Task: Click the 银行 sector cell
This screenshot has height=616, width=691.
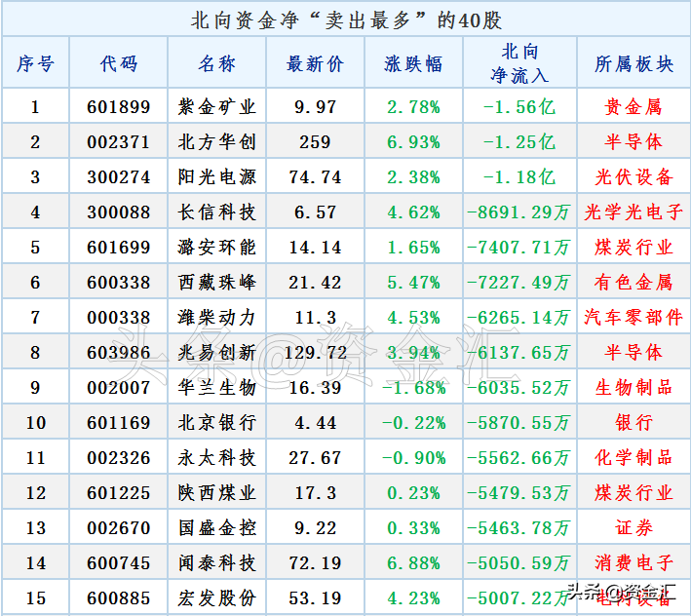Action: 634,423
